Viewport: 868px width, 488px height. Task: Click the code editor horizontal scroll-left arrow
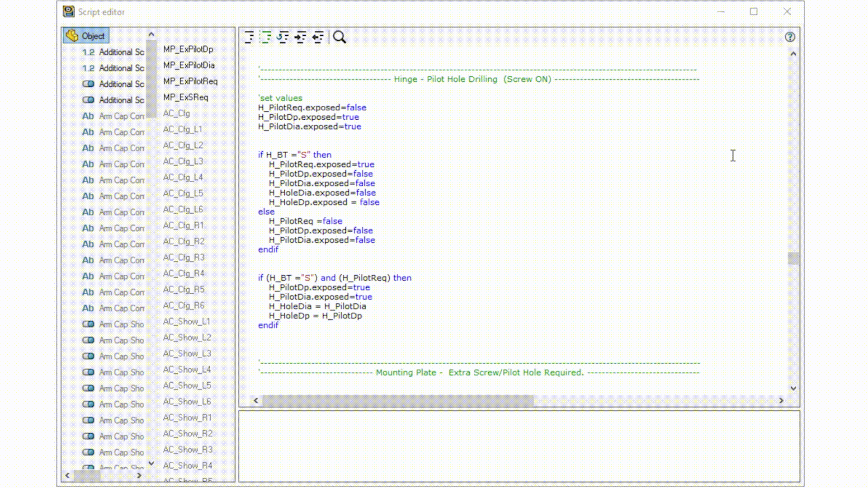[x=256, y=400]
